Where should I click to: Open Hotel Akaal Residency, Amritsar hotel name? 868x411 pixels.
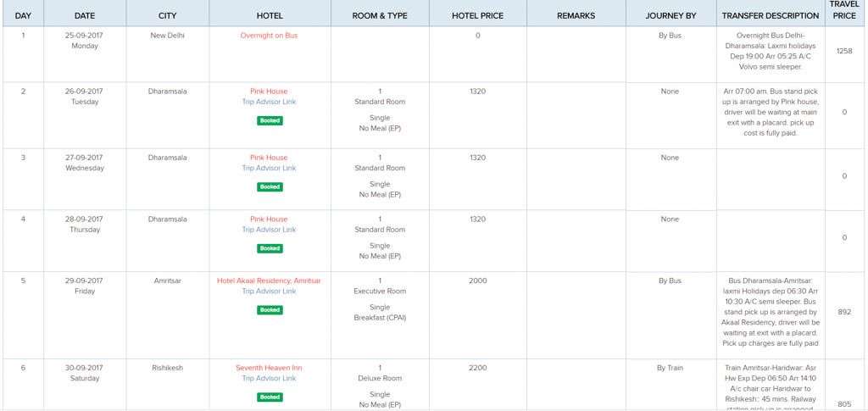point(269,281)
